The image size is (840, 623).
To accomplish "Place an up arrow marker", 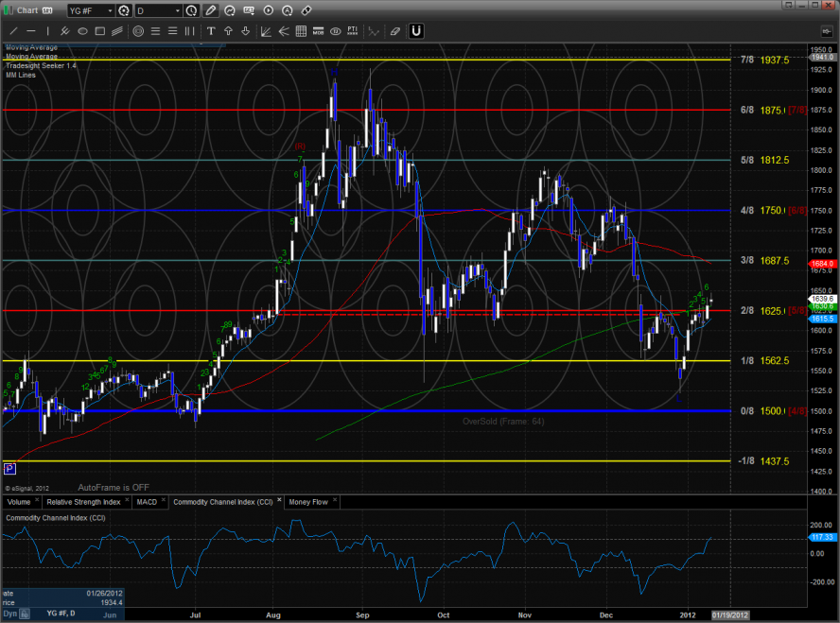I will (x=228, y=31).
